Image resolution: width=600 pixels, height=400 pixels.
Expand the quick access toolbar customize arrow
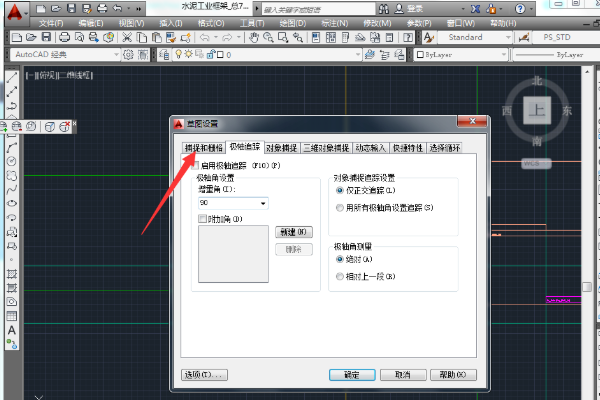[139, 8]
